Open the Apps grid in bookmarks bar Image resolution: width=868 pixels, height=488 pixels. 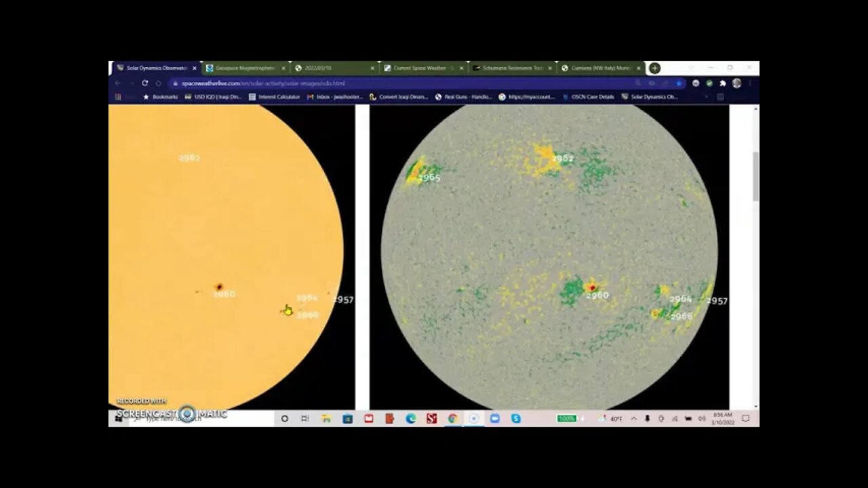[x=118, y=97]
